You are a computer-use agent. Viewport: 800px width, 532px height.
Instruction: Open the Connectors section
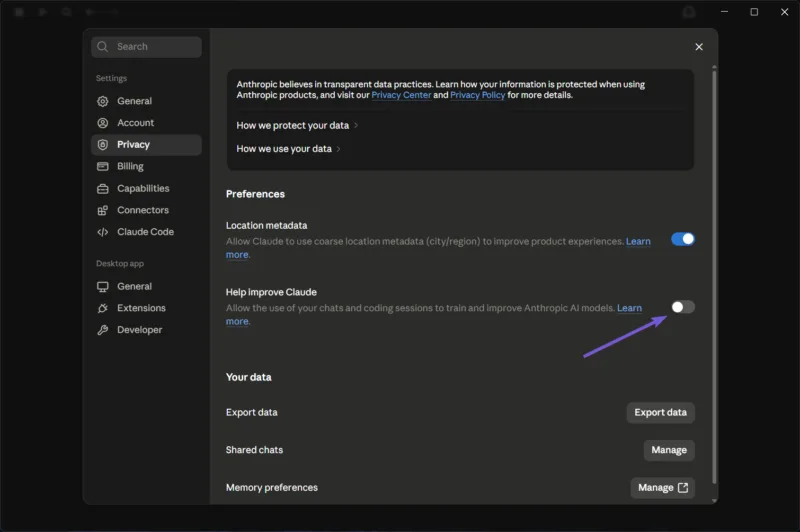click(x=146, y=210)
